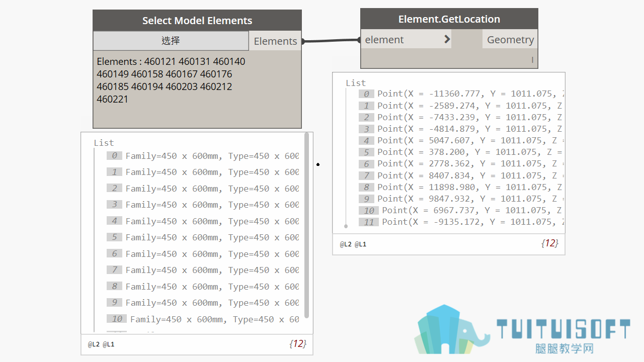Collapse the List header above the Point rows
The width and height of the screenshot is (644, 362).
pos(356,83)
